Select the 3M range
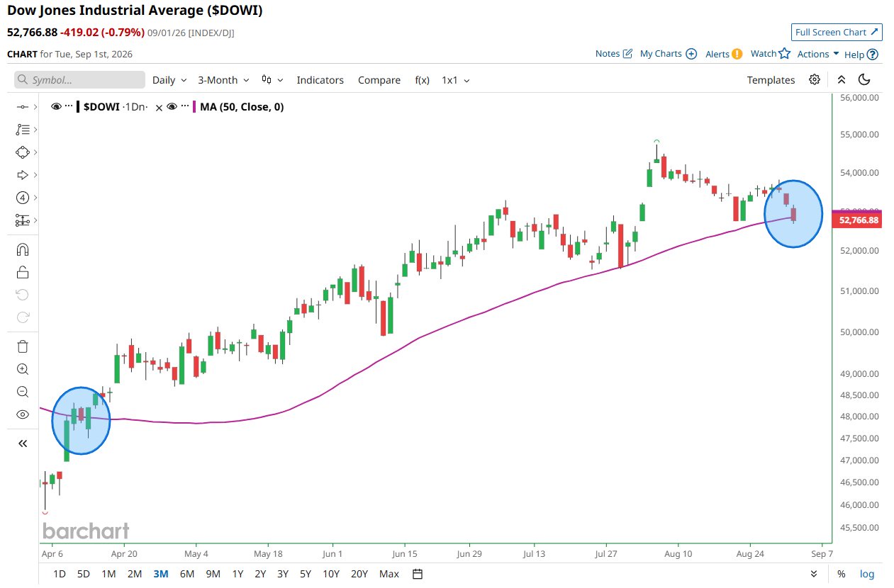894x588 pixels. point(161,574)
